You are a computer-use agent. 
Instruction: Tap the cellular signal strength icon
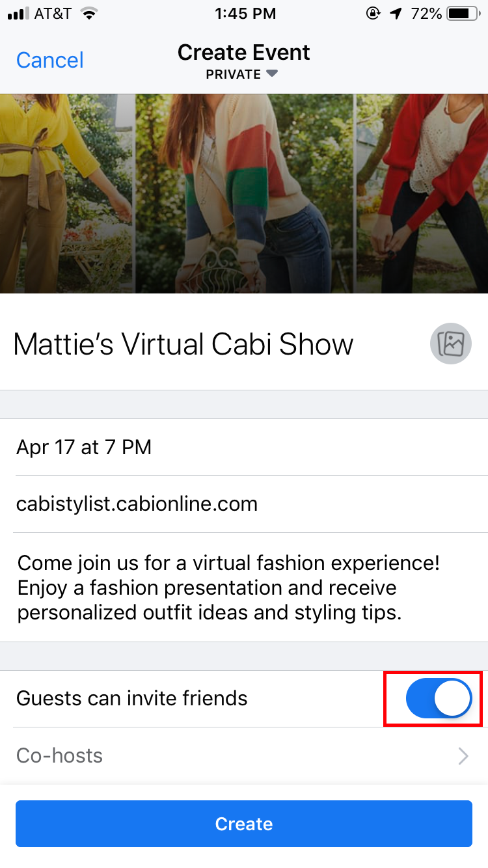click(17, 13)
